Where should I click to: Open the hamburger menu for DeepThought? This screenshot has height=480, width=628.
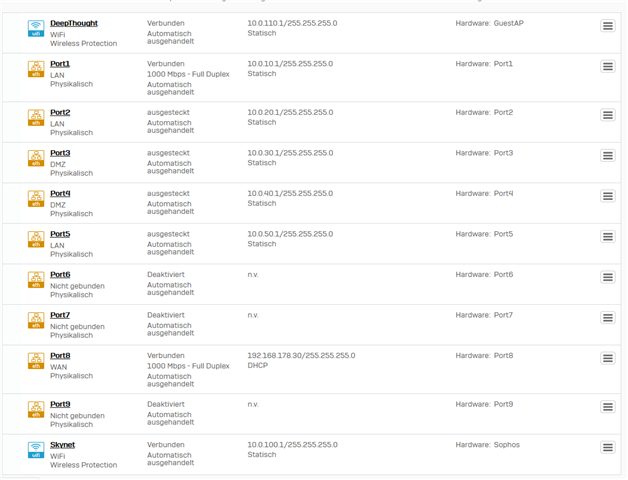(607, 26)
